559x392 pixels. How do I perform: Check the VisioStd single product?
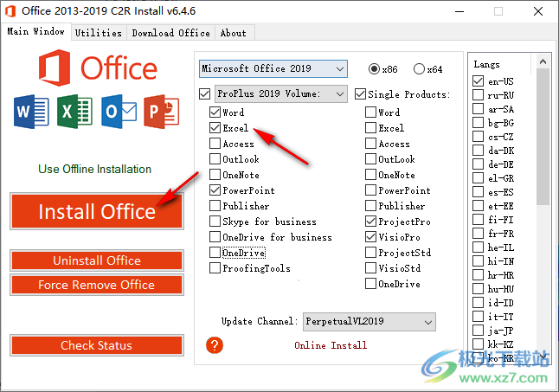(370, 268)
